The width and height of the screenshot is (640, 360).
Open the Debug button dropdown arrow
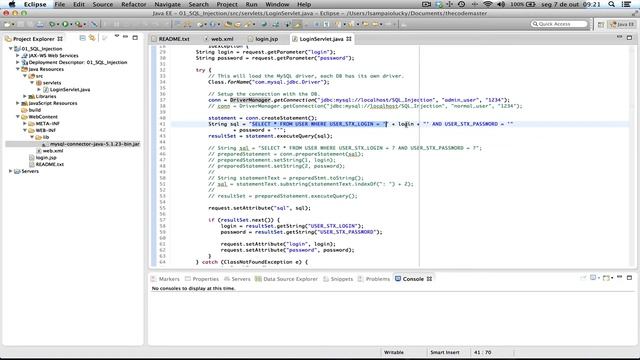[57, 25]
